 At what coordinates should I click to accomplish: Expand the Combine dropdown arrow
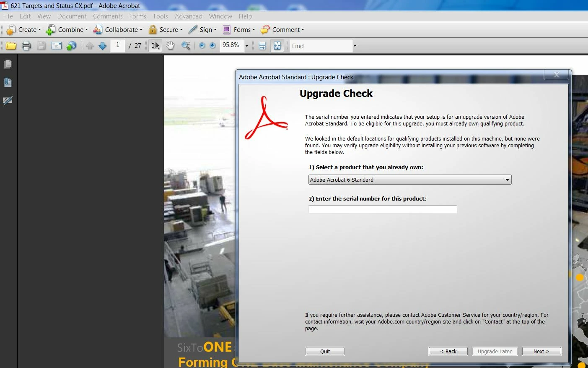86,30
